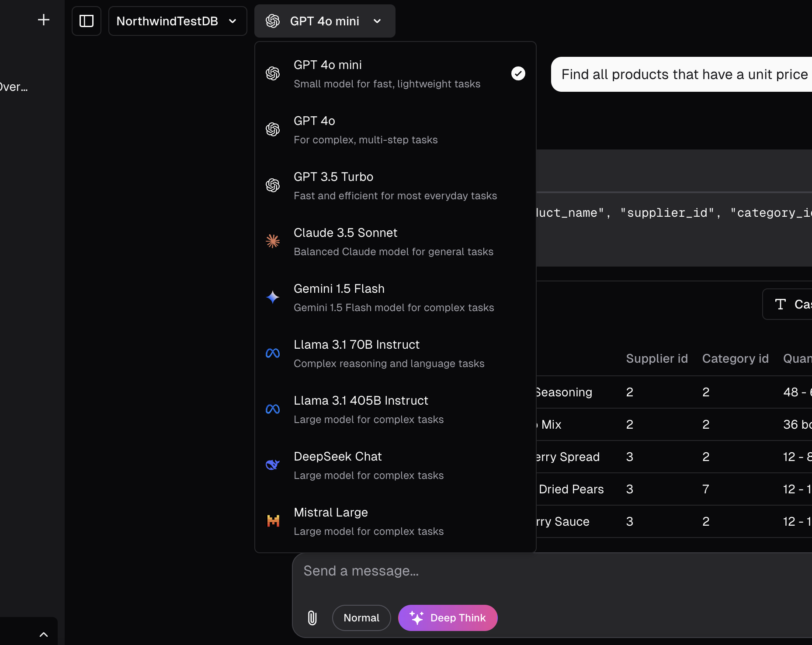
Task: Switch to Gemini 1.5 Flash model
Action: coord(395,298)
